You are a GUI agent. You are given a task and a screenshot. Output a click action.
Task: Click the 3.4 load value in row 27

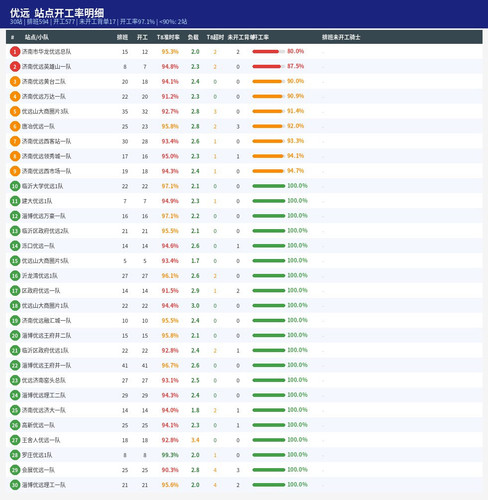pyautogui.click(x=195, y=440)
